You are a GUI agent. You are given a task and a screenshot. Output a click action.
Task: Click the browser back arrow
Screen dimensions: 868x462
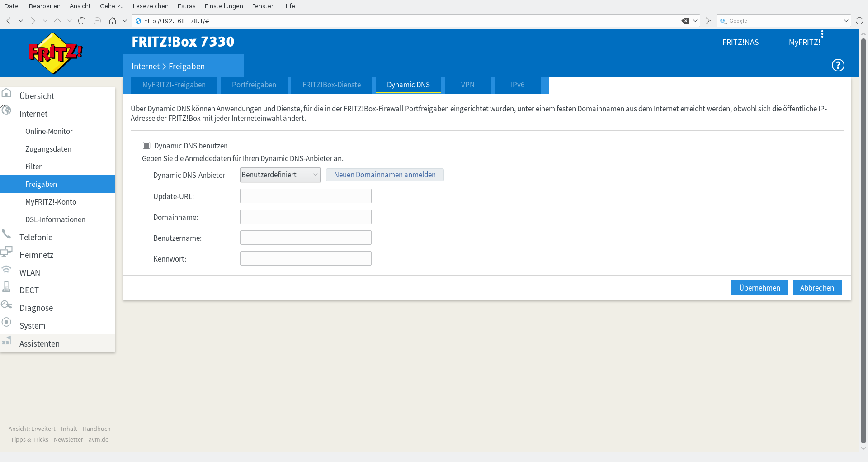point(9,21)
